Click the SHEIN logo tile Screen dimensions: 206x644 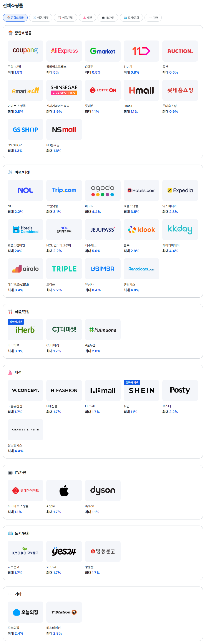[x=141, y=390]
